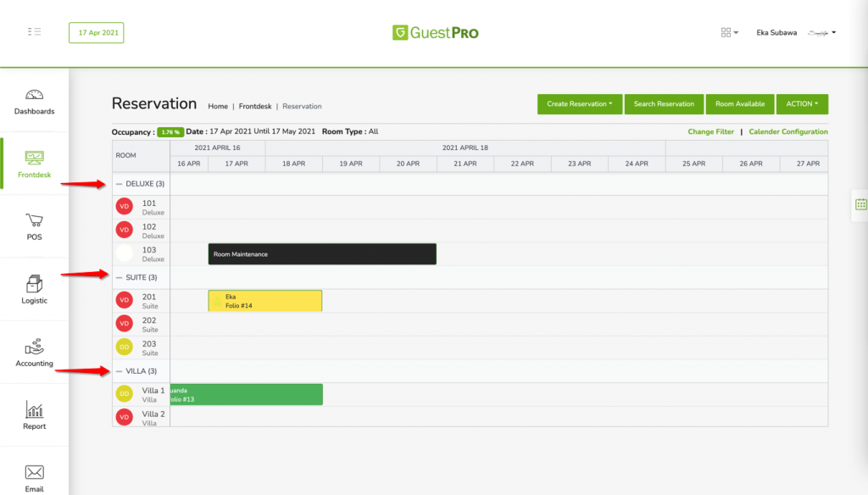Open the Accounting module
This screenshot has height=495, width=868.
[x=34, y=353]
